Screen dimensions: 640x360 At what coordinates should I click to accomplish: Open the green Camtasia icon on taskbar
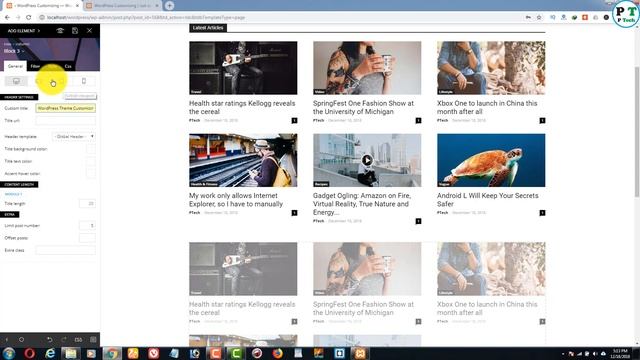point(236,353)
